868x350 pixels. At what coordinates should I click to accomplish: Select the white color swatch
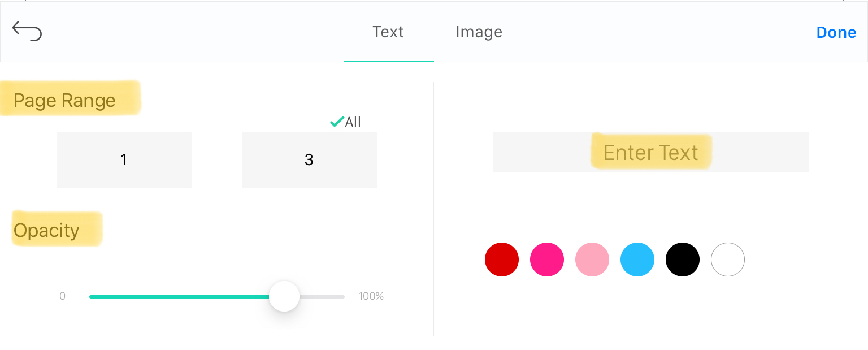(728, 260)
